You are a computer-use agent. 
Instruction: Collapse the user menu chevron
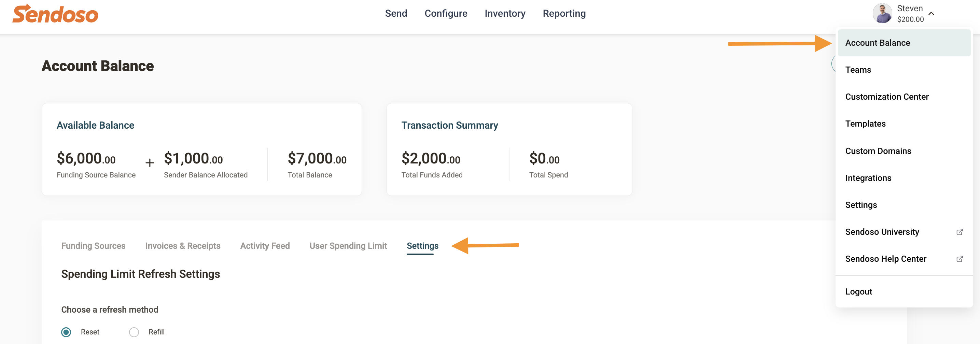[931, 14]
